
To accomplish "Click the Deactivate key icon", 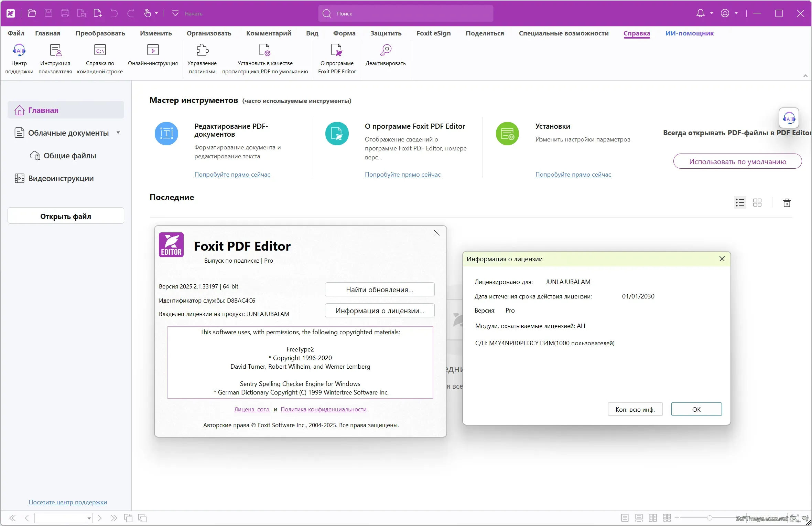I will tap(386, 51).
